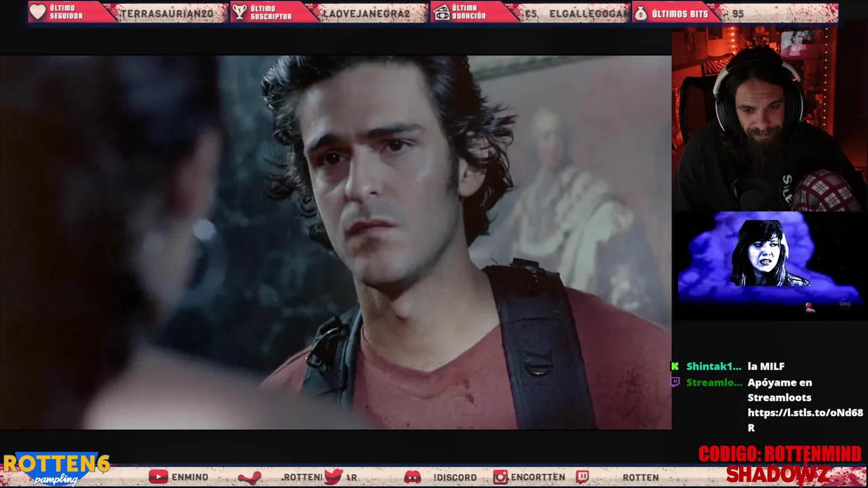This screenshot has height=488, width=868.
Task: Click the Discord icon in bottom bar
Action: click(412, 477)
